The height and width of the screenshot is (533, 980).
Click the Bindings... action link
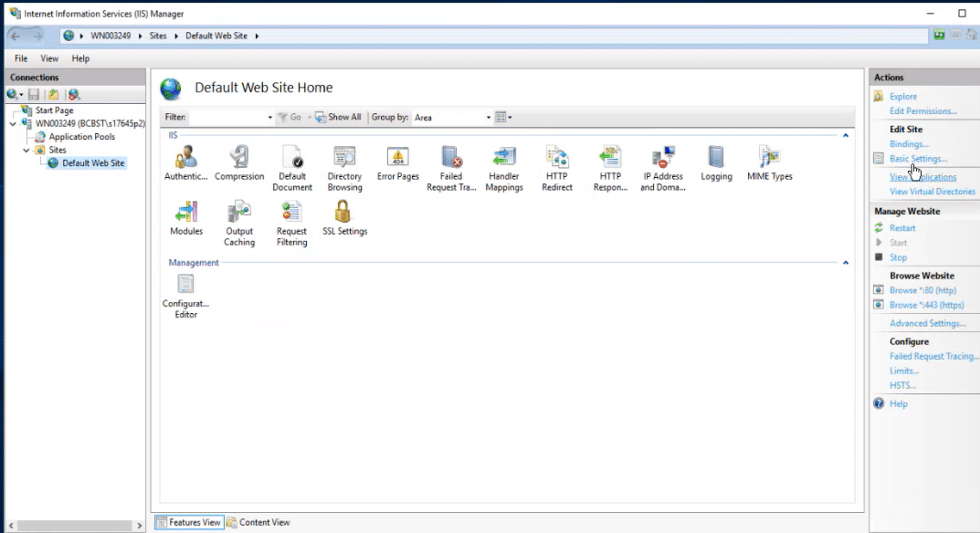(909, 144)
